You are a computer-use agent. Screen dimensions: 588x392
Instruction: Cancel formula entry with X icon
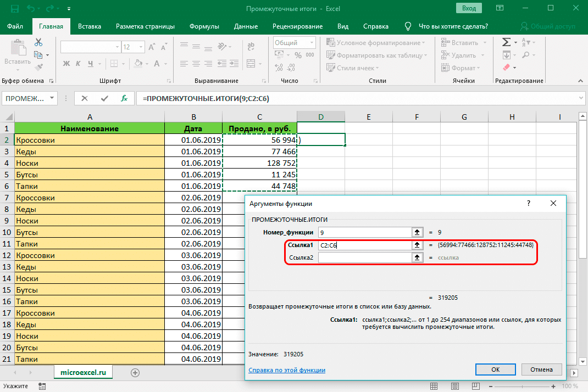point(85,98)
